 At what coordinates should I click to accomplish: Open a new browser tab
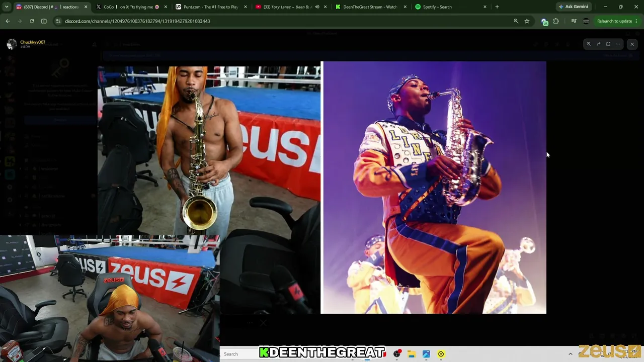point(497,7)
